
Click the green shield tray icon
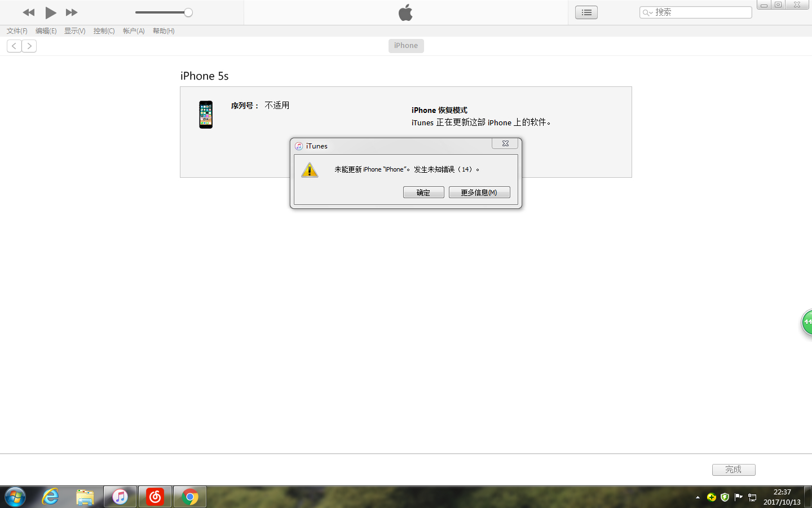click(725, 497)
